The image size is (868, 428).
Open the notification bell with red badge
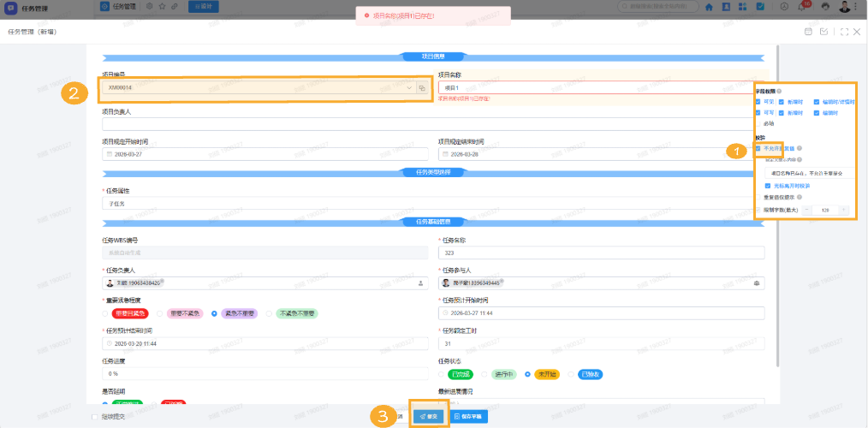(x=801, y=7)
